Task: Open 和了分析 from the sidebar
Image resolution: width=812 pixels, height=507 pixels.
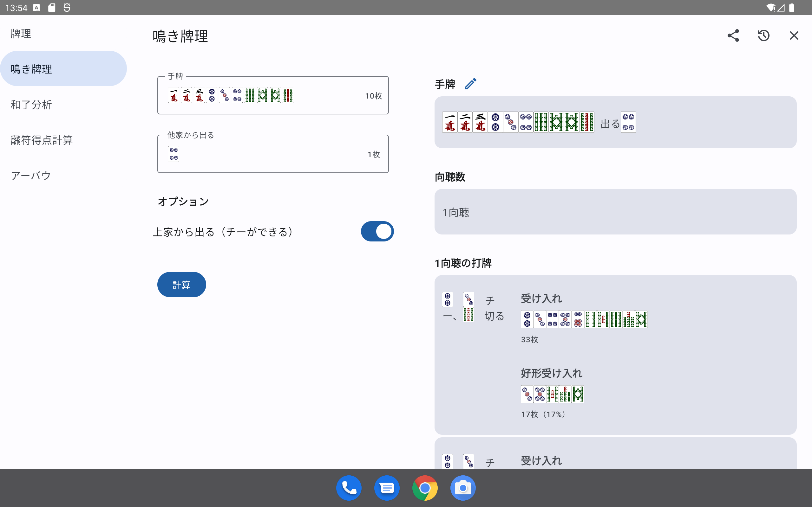Action: coord(31,105)
